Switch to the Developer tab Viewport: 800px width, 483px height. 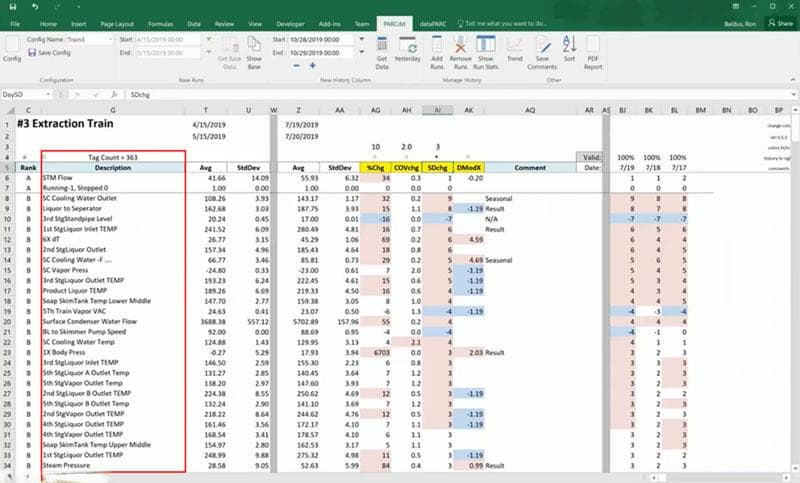pos(290,24)
